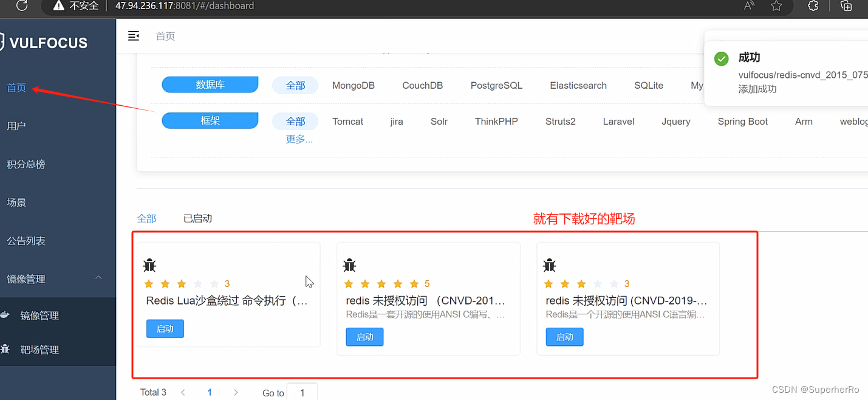This screenshot has height=400, width=868.
Task: Click the fifth star on the Redis Lua rating
Action: click(x=214, y=283)
